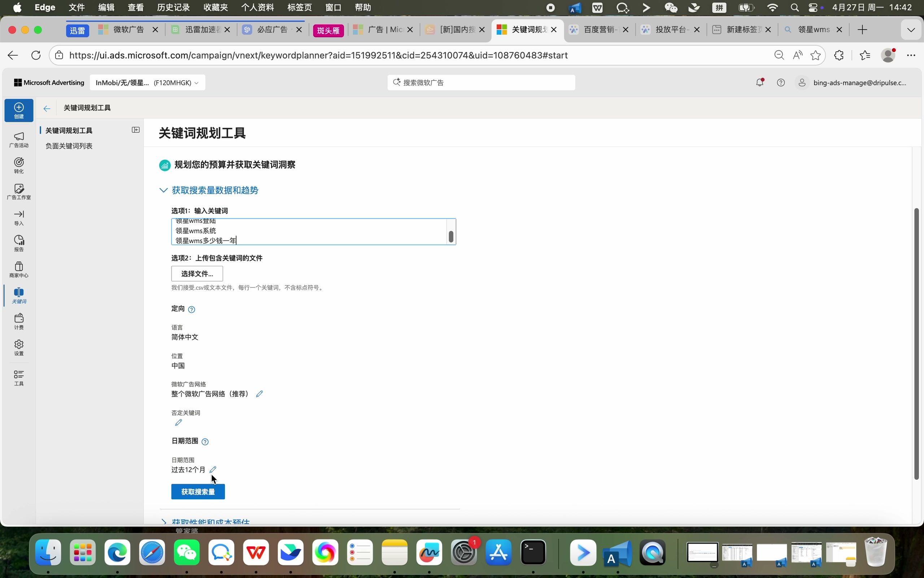The image size is (924, 578).
Task: Open 转化 conversions in sidebar
Action: 19,165
